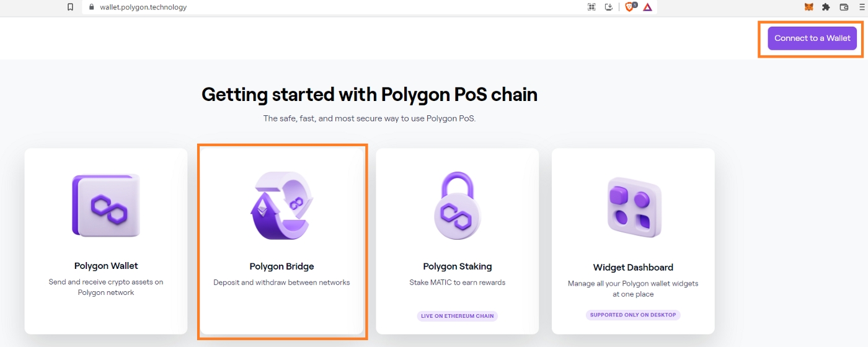Click the Polygon Bridge arrows illustration

[282, 206]
